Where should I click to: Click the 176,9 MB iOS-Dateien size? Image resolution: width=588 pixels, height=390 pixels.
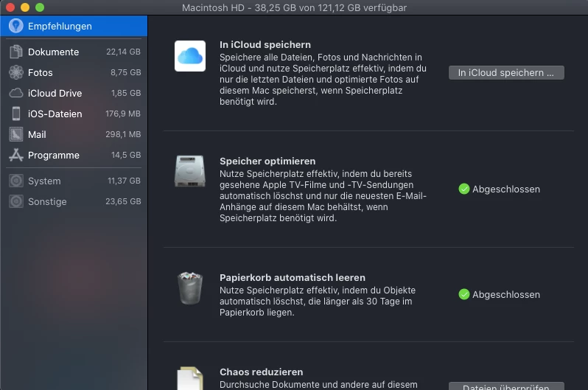(x=123, y=114)
